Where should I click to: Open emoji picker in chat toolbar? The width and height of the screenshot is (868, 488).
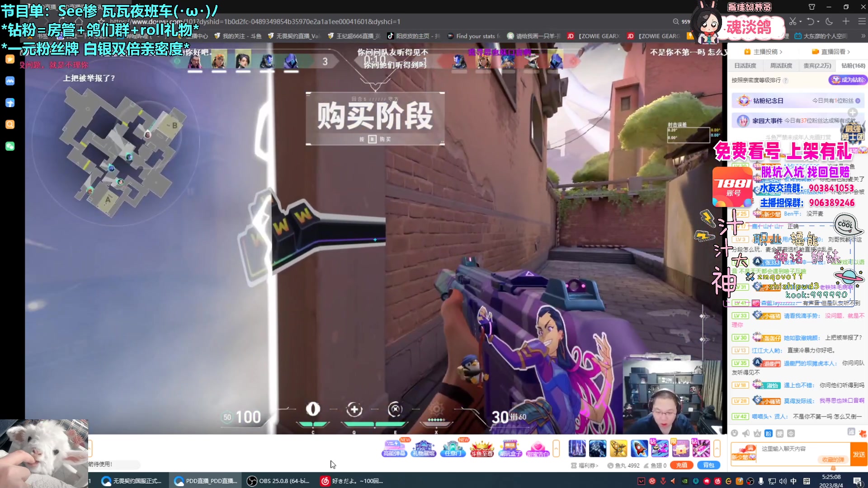[x=735, y=433]
